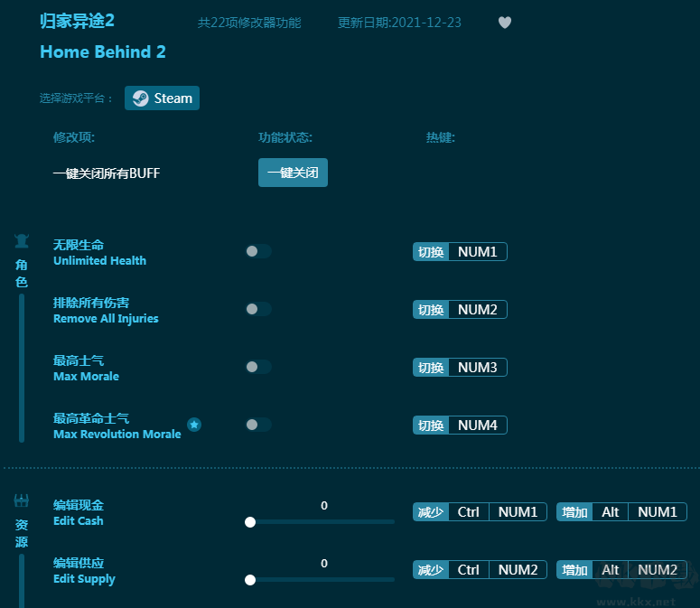Viewport: 700px width, 608px height.
Task: Click the 切换 NUM2 hotkey for Remove All Injuries
Action: click(460, 309)
